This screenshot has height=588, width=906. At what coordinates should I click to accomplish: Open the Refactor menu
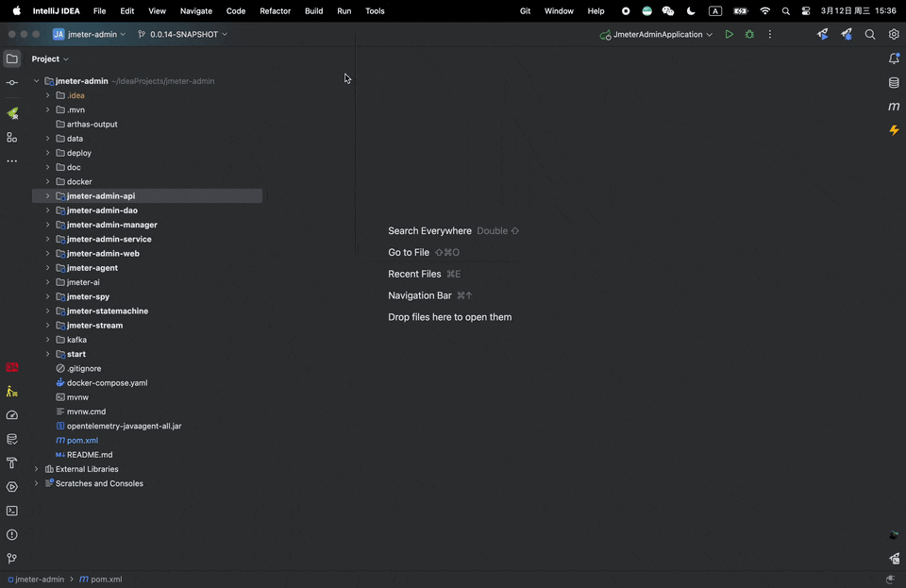(x=275, y=11)
